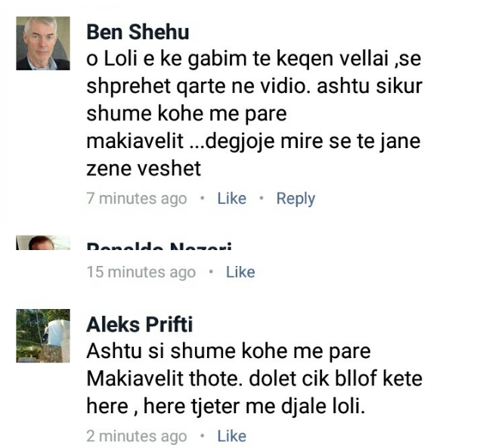Click the text 'Makiavelit thote' in Aleks's comment

pyautogui.click(x=165, y=378)
